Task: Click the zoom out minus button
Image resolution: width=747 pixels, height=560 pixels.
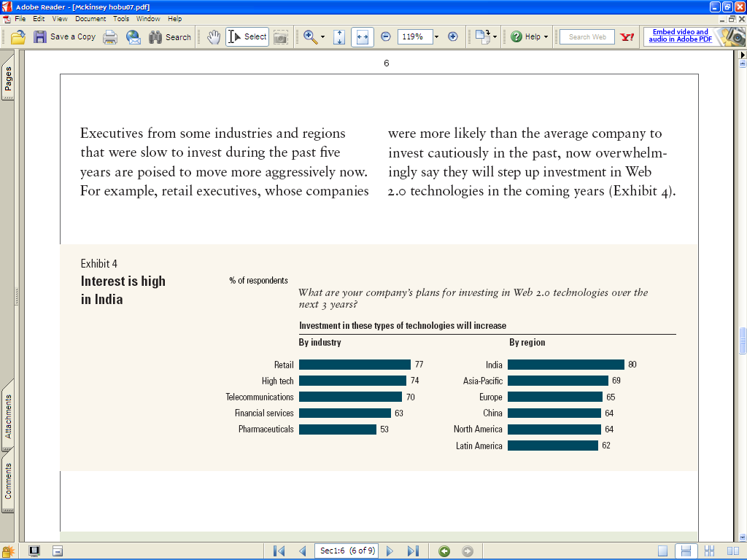Action: pyautogui.click(x=386, y=36)
